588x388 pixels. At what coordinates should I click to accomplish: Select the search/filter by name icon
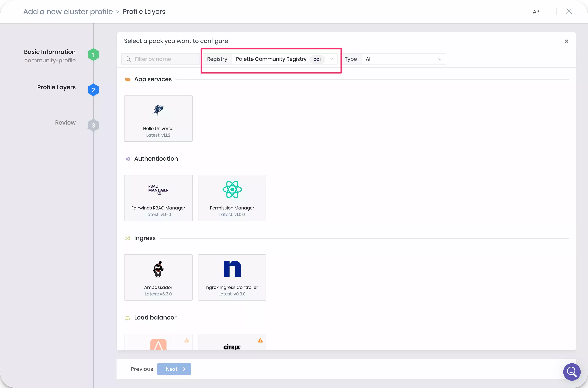click(x=129, y=59)
